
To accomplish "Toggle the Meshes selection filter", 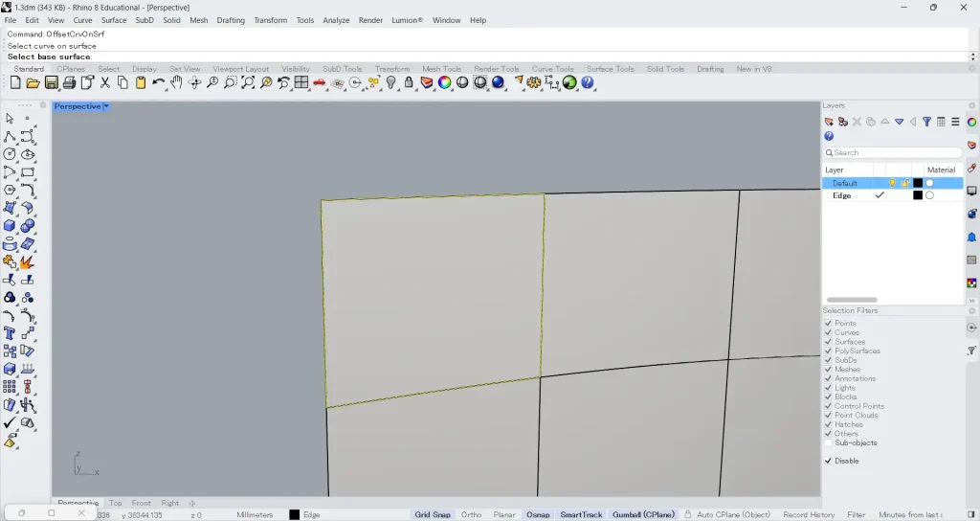I will coord(828,369).
